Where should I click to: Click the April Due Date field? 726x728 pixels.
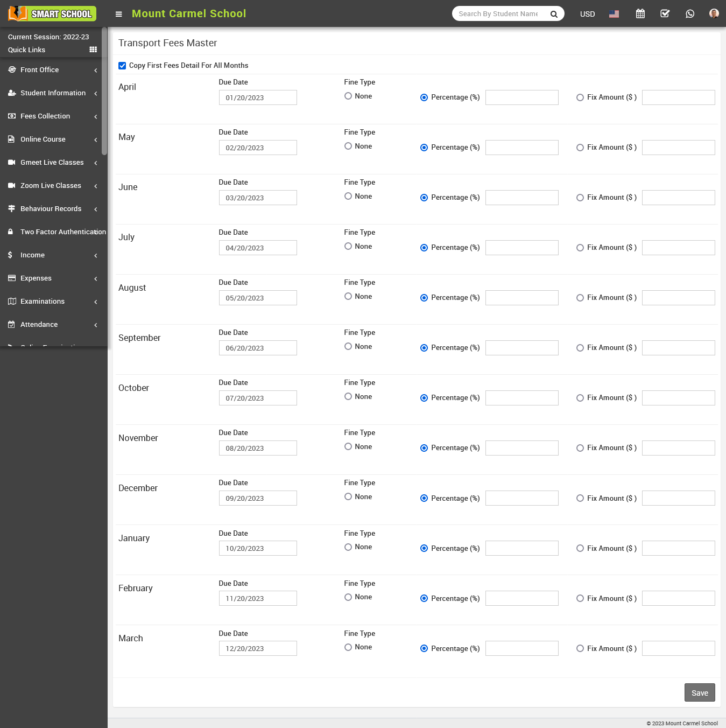tap(258, 97)
